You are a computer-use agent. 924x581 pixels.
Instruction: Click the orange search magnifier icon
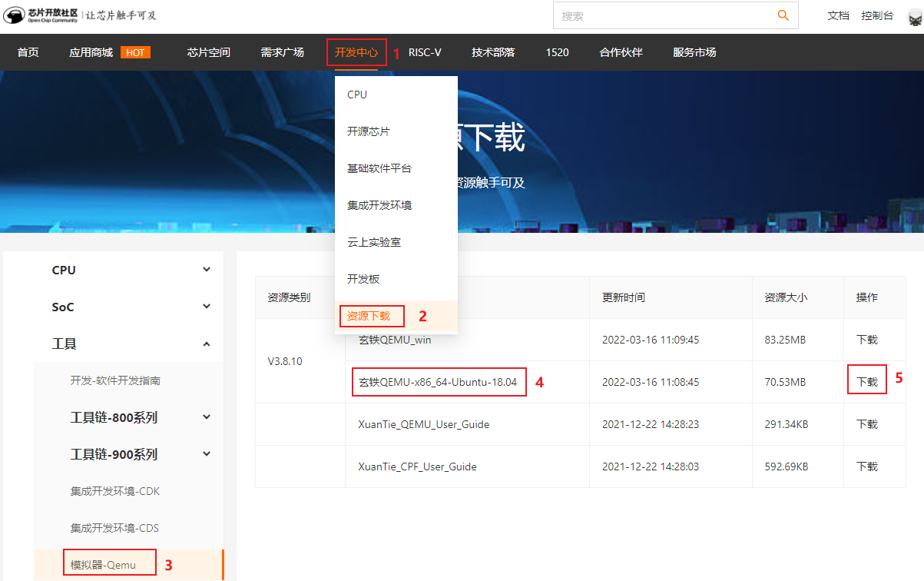tap(783, 15)
